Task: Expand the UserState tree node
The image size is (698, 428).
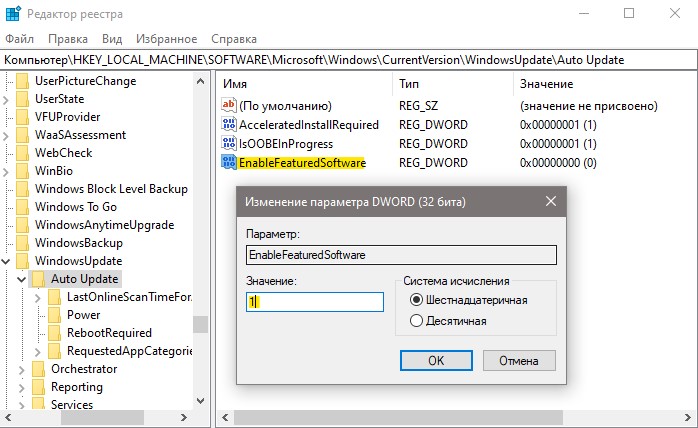Action: 6,100
